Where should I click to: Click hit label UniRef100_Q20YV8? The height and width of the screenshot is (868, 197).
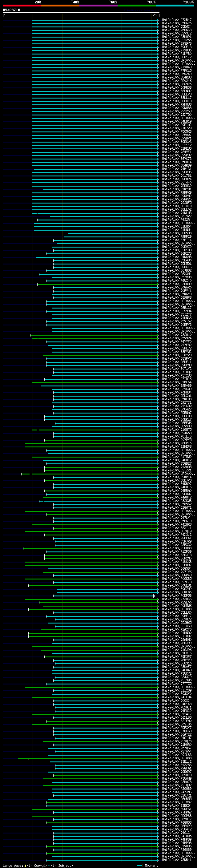click(x=176, y=355)
